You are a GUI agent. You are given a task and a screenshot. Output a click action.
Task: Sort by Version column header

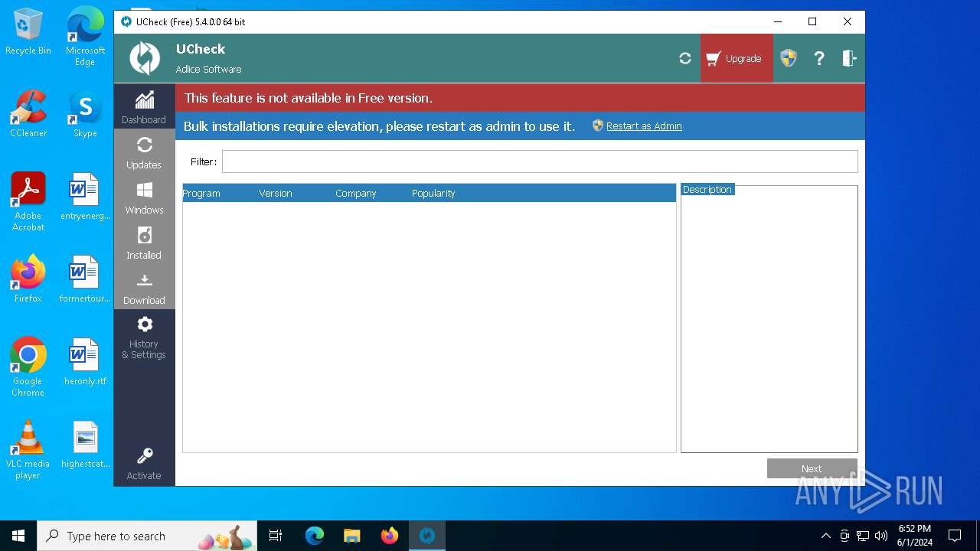coord(276,194)
